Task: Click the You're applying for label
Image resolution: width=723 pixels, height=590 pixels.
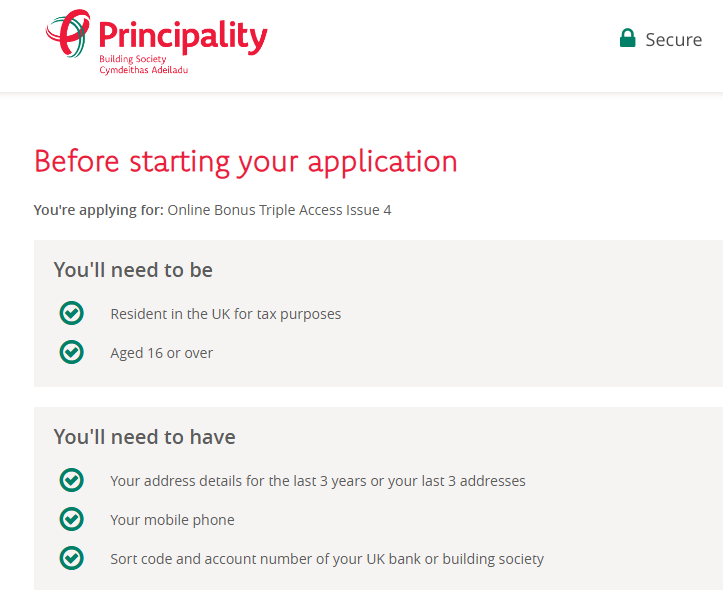Action: click(99, 210)
